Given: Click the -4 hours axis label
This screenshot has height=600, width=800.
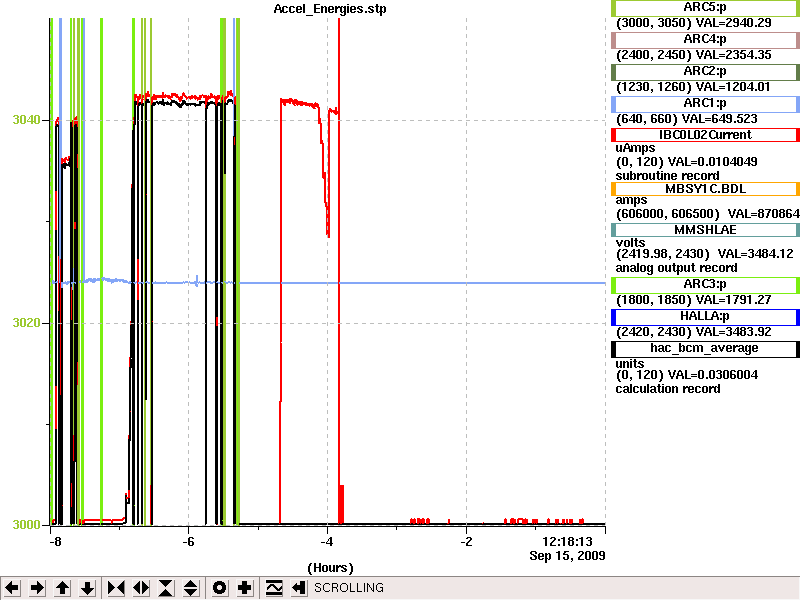Looking at the screenshot, I should click(x=327, y=542).
